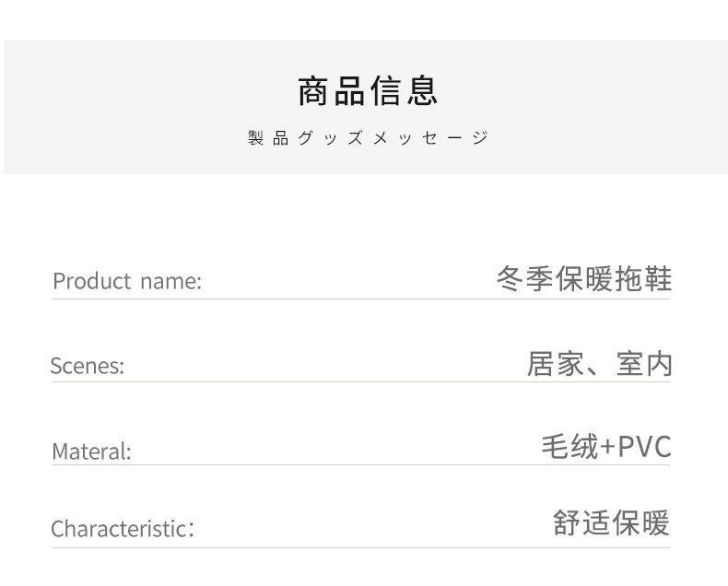Select the Japanese subtitle "製品グッズメッセージ"
This screenshot has height=586, width=728.
click(368, 138)
